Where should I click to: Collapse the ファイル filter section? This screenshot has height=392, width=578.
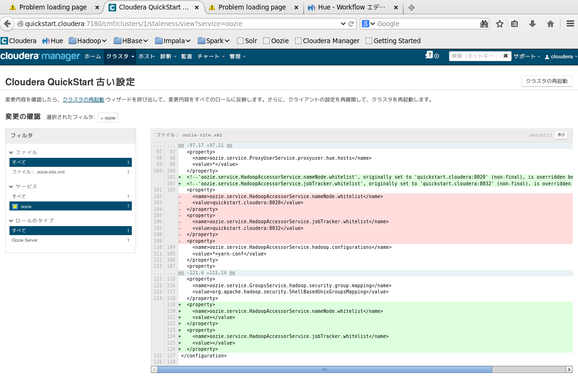click(x=23, y=153)
